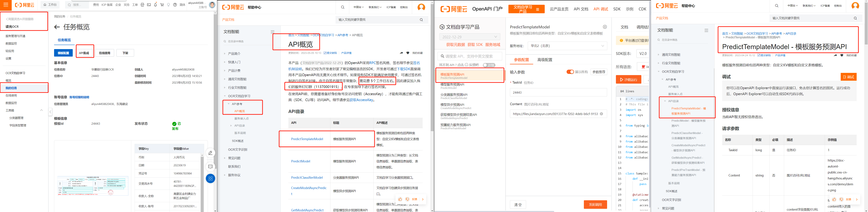The image size is (868, 212).
Task: Open the question mark help icon in console header
Action: 175,5
